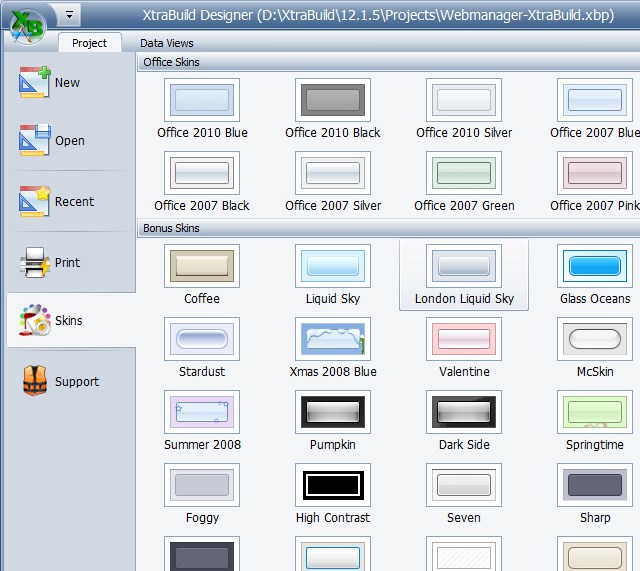Choose the Office 2007 Blue skin
This screenshot has width=640, height=571.
coord(595,109)
